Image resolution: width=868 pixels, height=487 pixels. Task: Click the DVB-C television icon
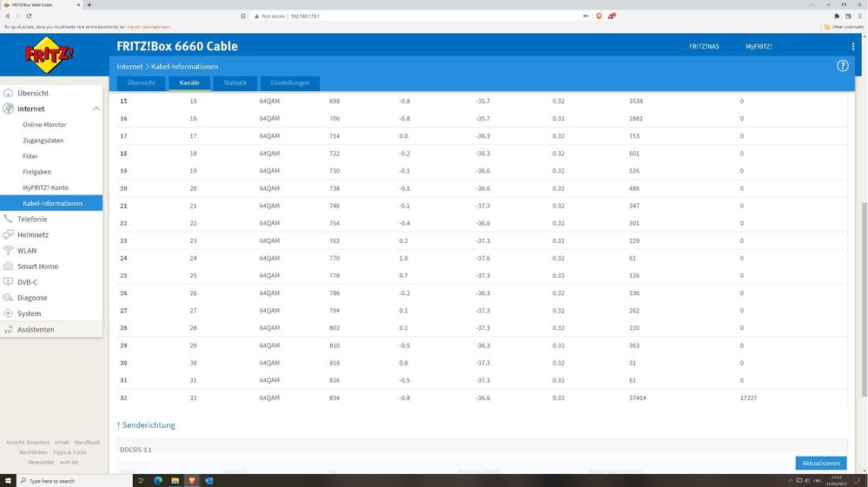tap(9, 282)
